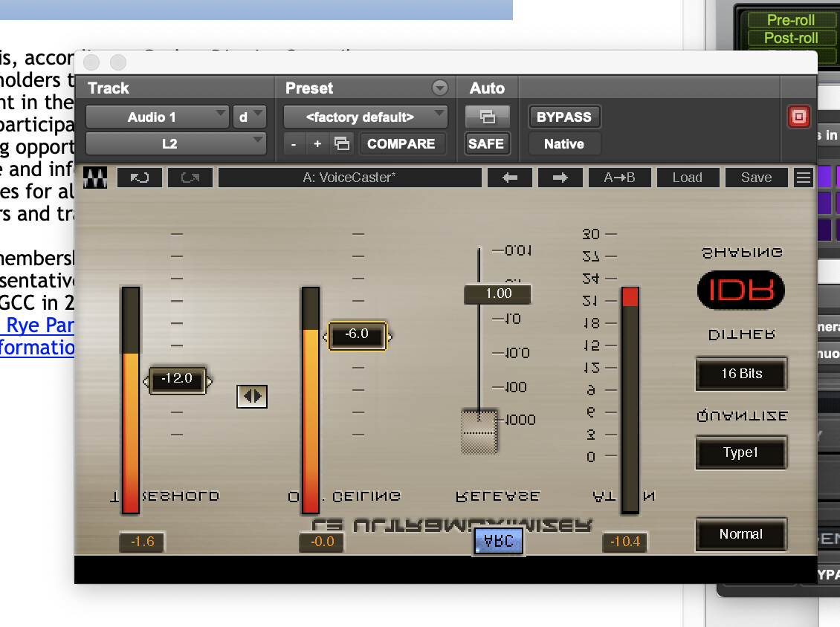The height and width of the screenshot is (627, 840).
Task: Open the L2 plug-in selector dropdown
Action: [x=175, y=143]
